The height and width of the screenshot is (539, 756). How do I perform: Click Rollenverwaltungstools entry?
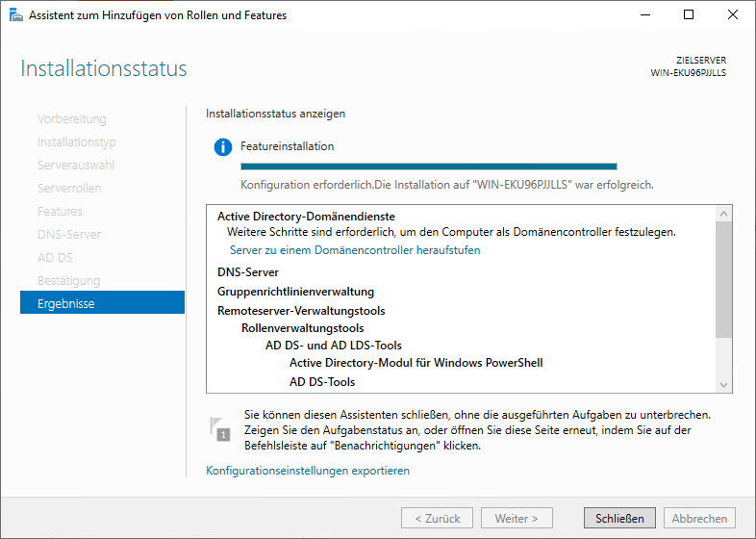(303, 328)
